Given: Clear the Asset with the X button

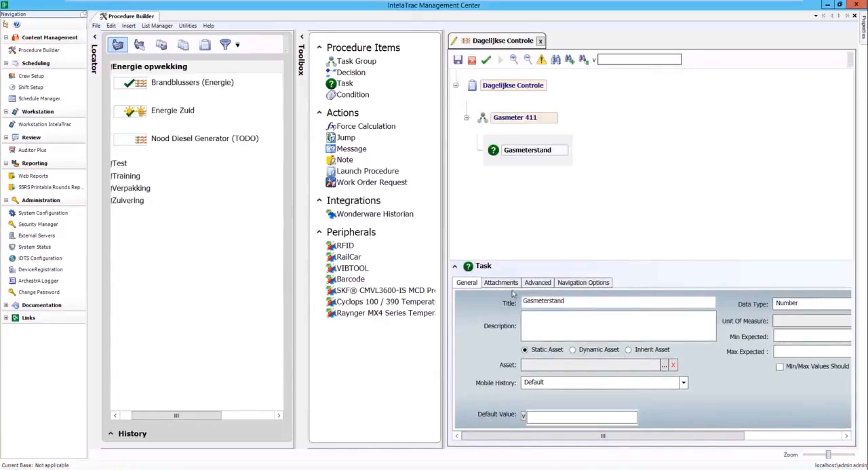Looking at the screenshot, I should (x=673, y=365).
